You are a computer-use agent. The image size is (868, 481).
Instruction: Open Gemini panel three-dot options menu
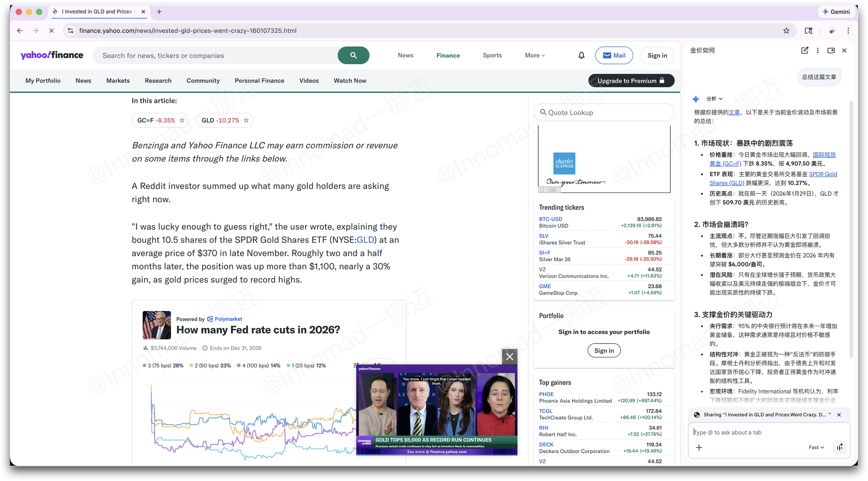(x=818, y=50)
